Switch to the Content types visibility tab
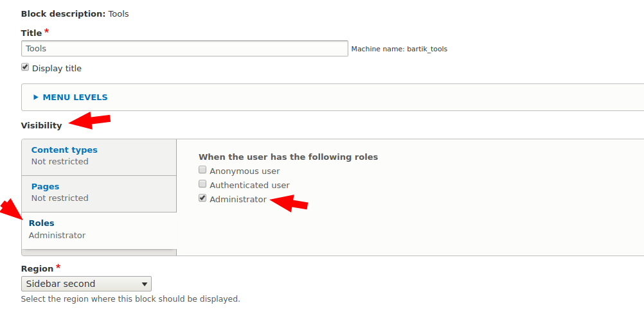644x312 pixels. point(64,150)
